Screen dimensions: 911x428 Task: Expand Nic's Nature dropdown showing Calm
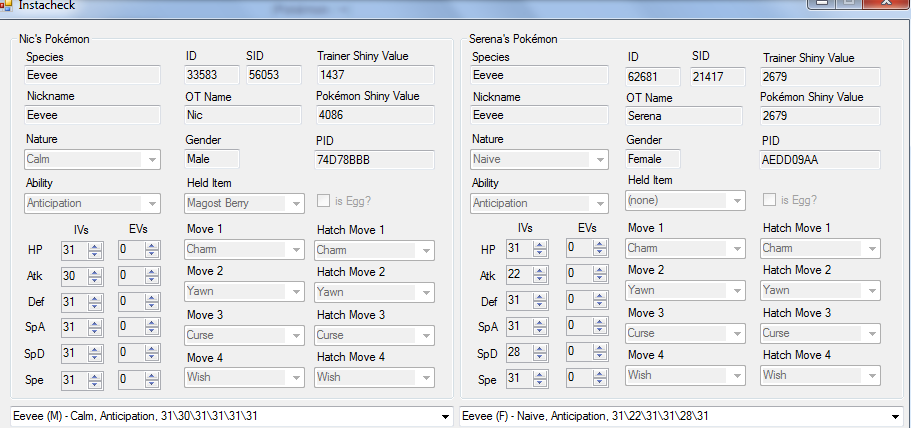tap(92, 159)
